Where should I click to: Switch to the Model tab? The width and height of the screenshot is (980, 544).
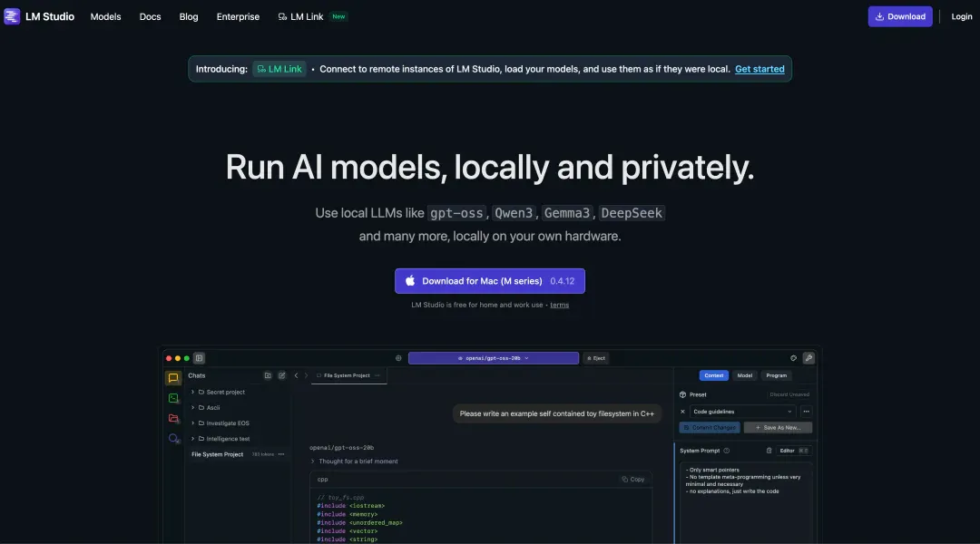tap(744, 375)
